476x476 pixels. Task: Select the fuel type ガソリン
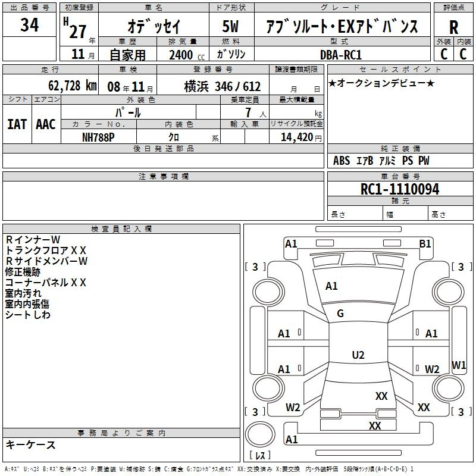point(231,54)
